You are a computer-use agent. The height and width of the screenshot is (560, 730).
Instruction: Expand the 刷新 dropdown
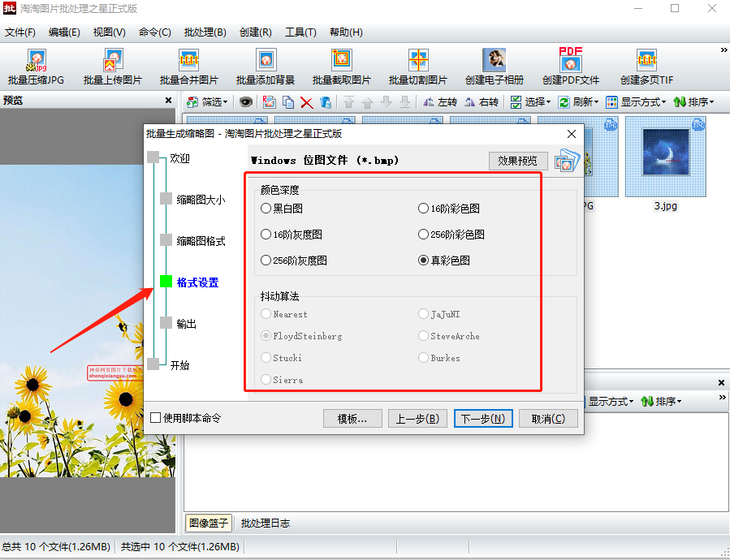click(578, 102)
